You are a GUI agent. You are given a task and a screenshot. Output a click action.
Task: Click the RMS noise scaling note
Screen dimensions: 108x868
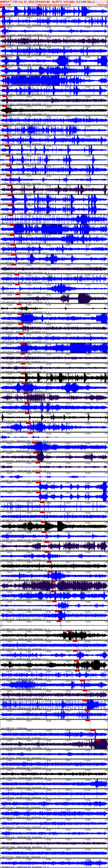tap(54, 5)
